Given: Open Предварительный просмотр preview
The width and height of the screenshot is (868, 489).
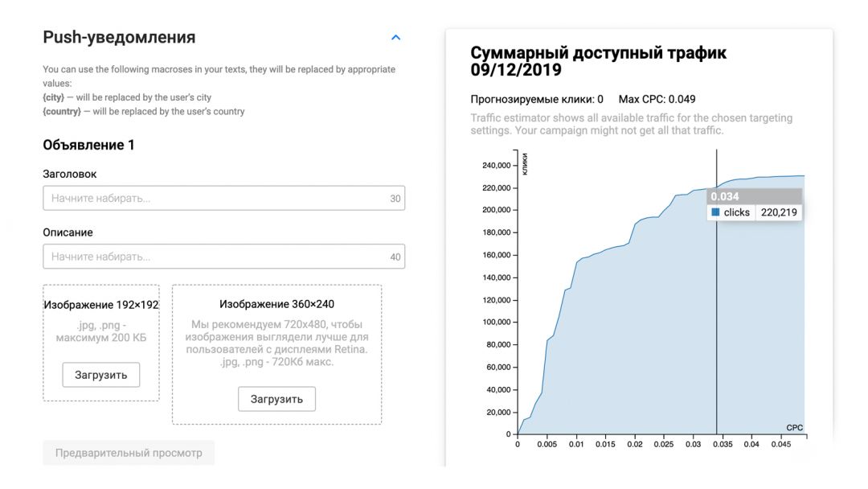Looking at the screenshot, I should (129, 453).
